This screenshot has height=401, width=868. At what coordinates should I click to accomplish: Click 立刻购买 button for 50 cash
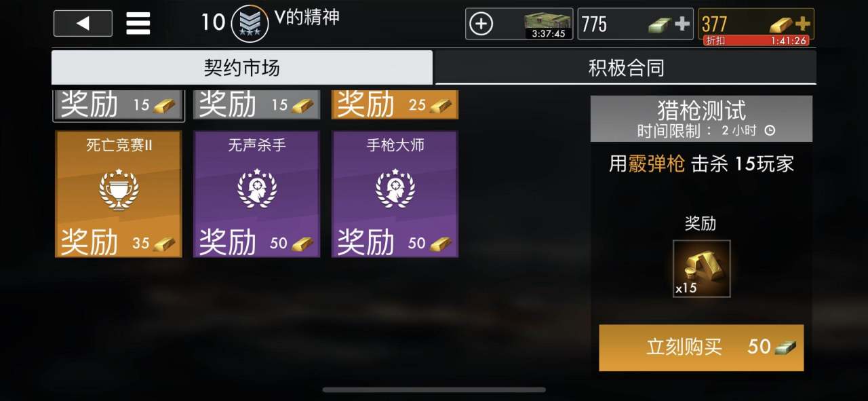point(701,347)
